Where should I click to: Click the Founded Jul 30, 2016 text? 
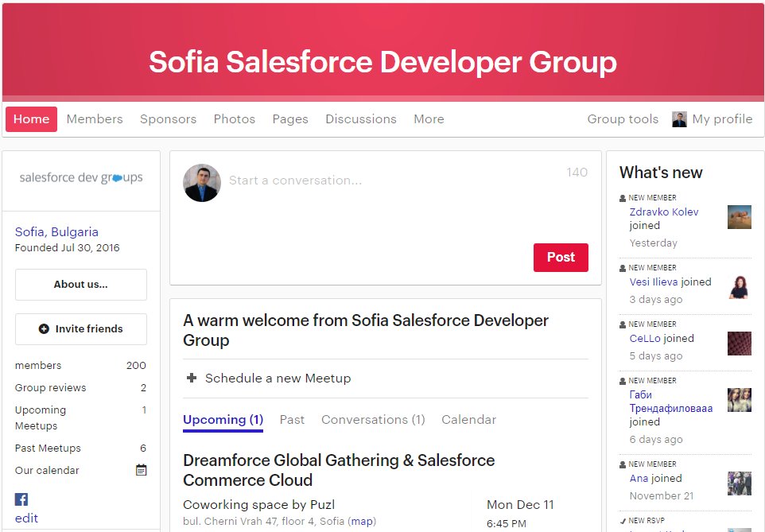pyautogui.click(x=68, y=247)
